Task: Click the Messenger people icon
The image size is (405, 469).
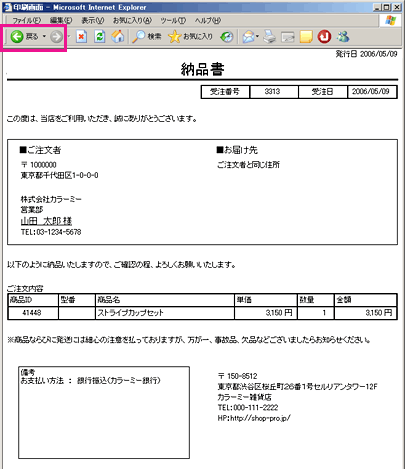Action: 343,37
